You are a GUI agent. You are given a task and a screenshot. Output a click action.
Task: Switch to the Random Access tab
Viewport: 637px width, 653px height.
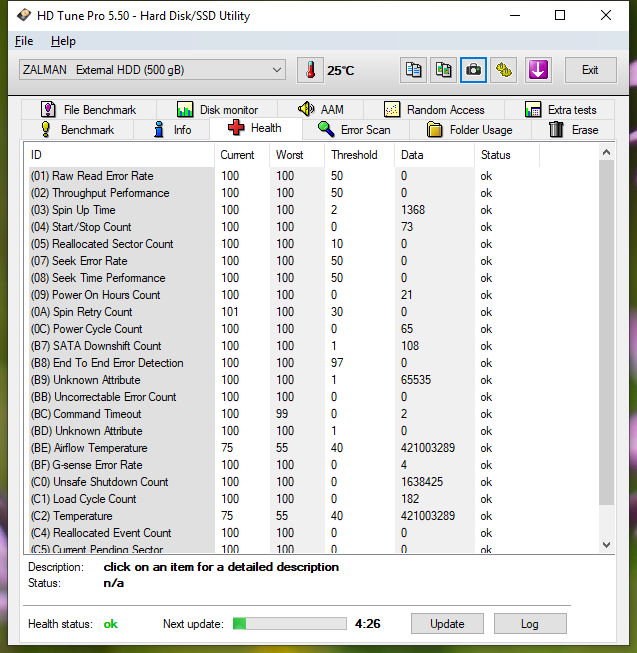tap(434, 110)
